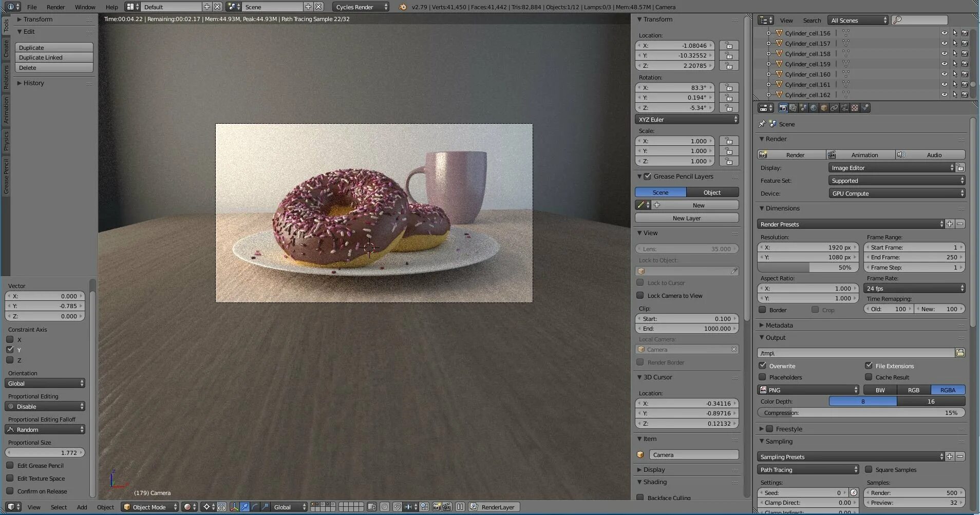The width and height of the screenshot is (980, 515).
Task: Click the Delete button in Edit panel
Action: (x=54, y=67)
